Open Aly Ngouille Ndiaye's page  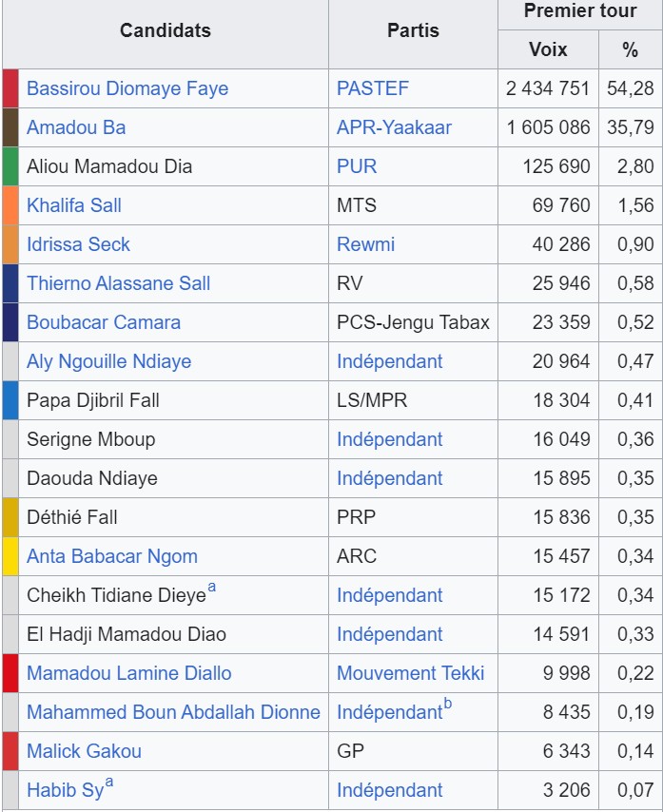(108, 361)
